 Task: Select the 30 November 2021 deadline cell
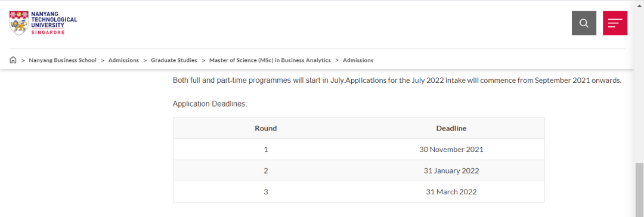(451, 150)
